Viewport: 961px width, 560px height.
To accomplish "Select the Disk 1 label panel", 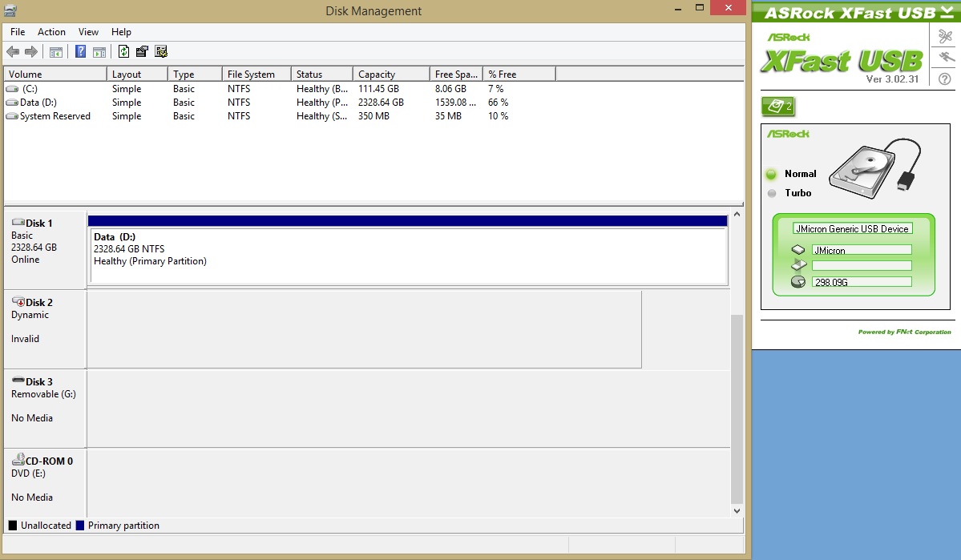I will (46, 250).
